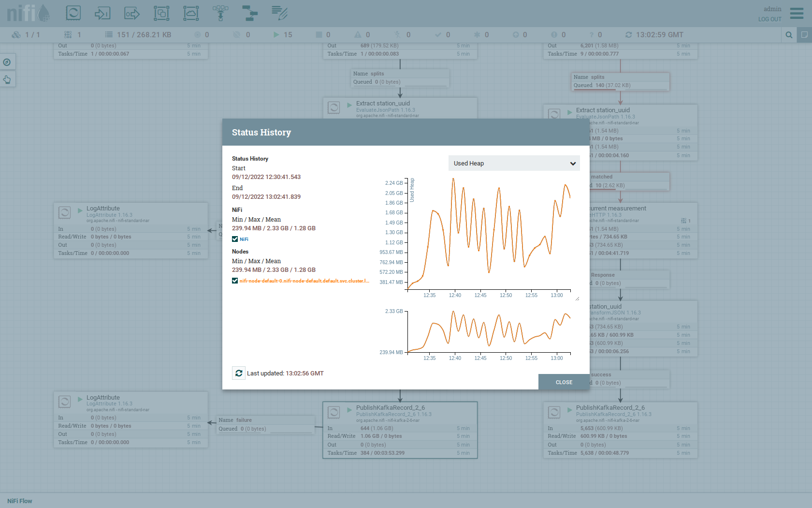Select the Output Port toolbar icon
The image size is (812, 508).
point(132,13)
